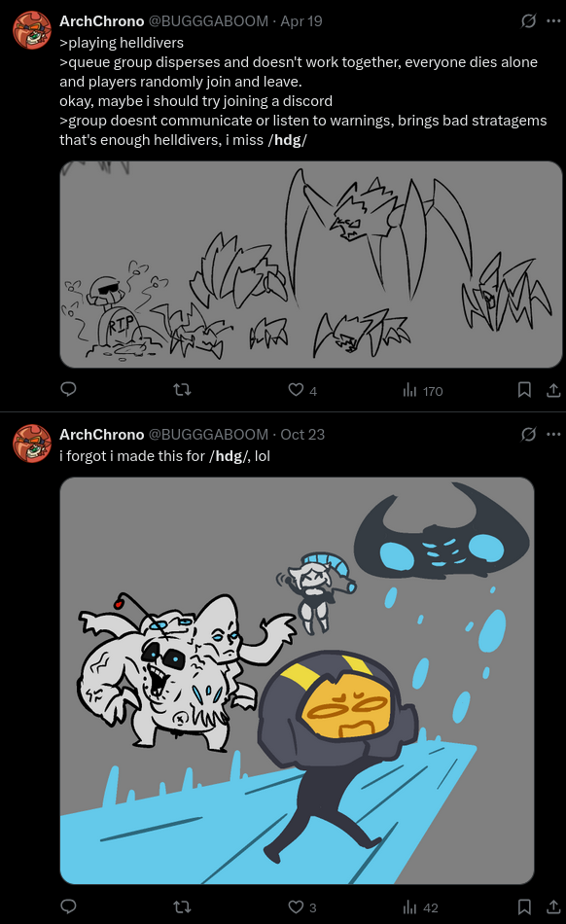Like the tweet with 4 likes
Viewport: 566px width, 924px height.
tap(302, 390)
